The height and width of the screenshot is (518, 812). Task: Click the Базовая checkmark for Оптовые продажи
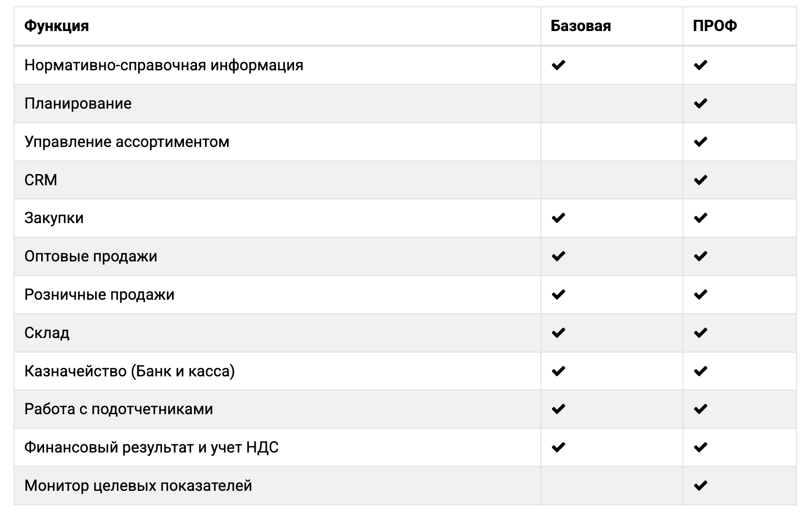click(x=558, y=256)
